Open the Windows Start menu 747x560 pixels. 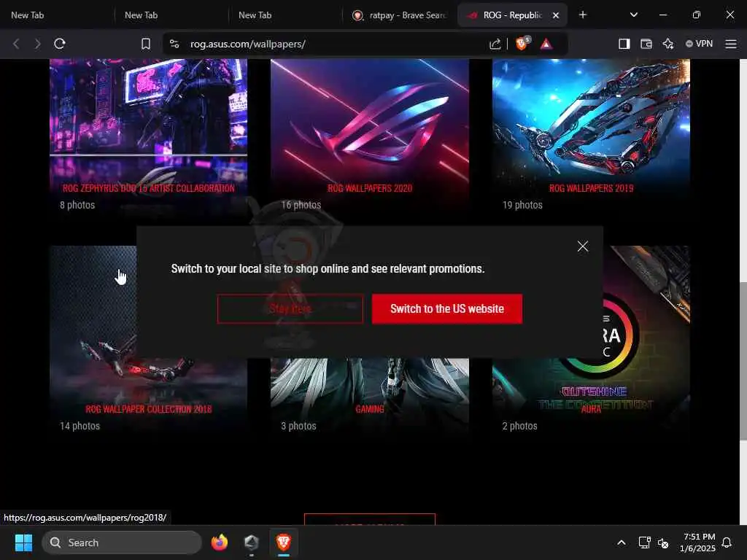tap(23, 542)
